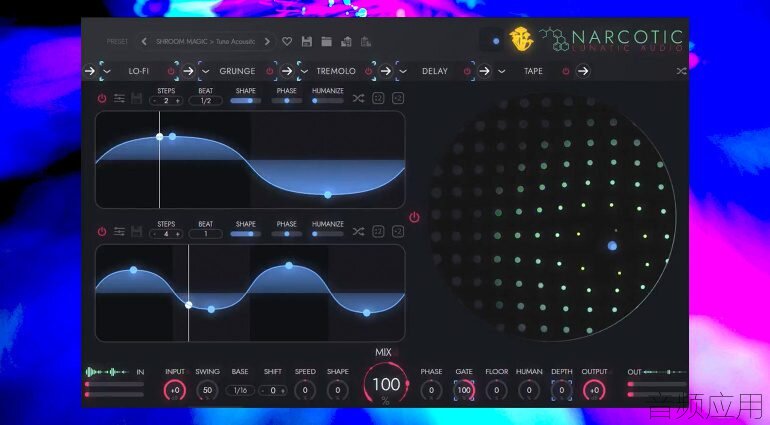Open the BASE 1/16 selector

(x=240, y=391)
